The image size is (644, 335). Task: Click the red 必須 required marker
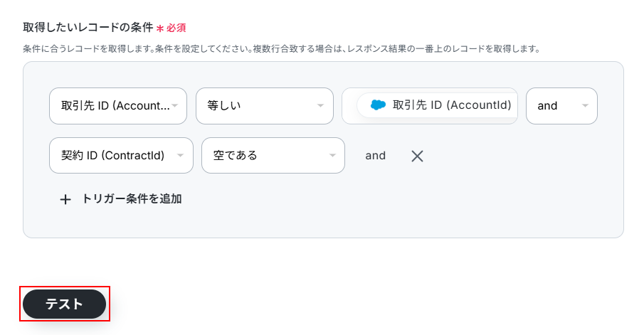[175, 28]
